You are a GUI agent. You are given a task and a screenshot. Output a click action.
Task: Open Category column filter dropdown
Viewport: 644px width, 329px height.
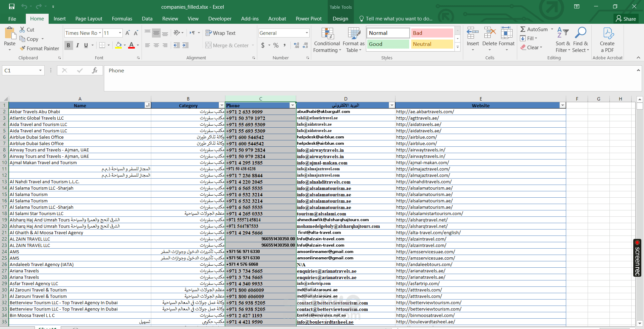click(x=221, y=106)
